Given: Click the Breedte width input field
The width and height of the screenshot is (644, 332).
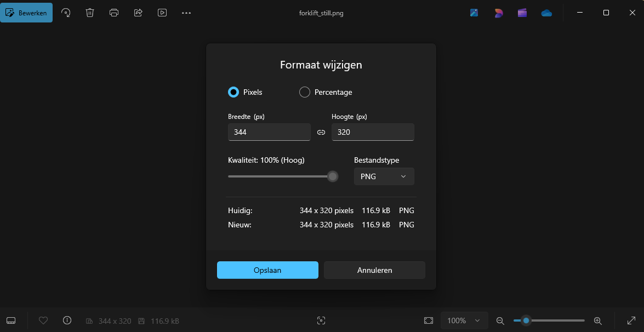Looking at the screenshot, I should click(270, 132).
